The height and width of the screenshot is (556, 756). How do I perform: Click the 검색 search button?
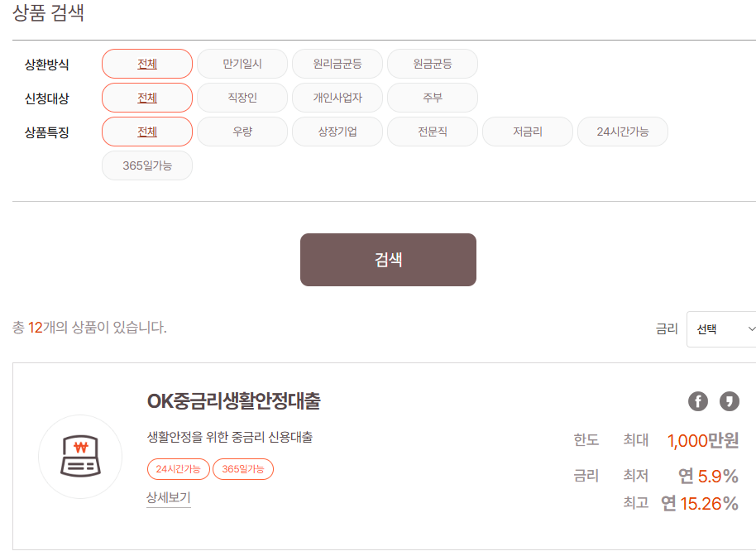(388, 260)
